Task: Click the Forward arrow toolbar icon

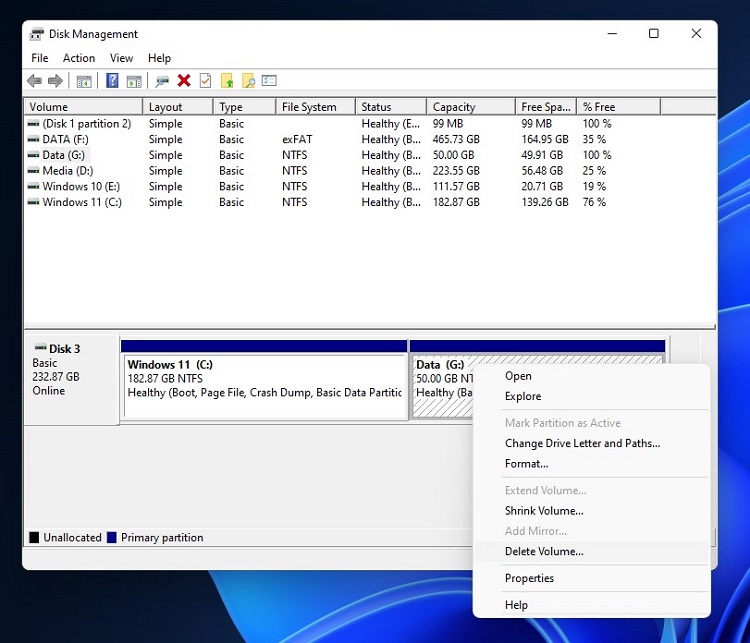Action: [55, 81]
